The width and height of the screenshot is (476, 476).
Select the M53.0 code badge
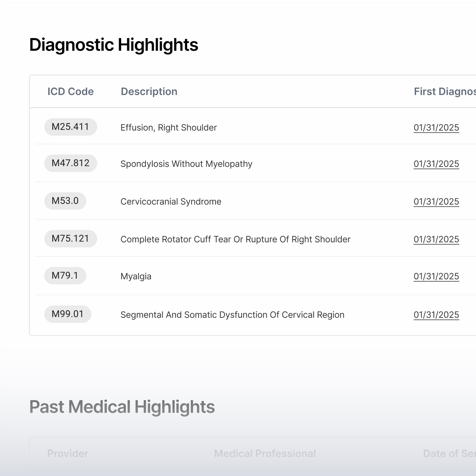click(x=65, y=201)
